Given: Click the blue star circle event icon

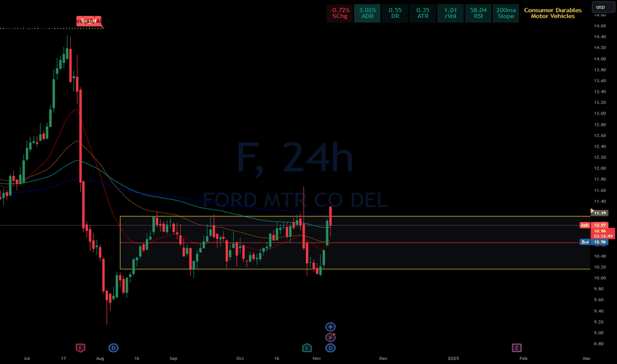Looking at the screenshot, I should (330, 327).
